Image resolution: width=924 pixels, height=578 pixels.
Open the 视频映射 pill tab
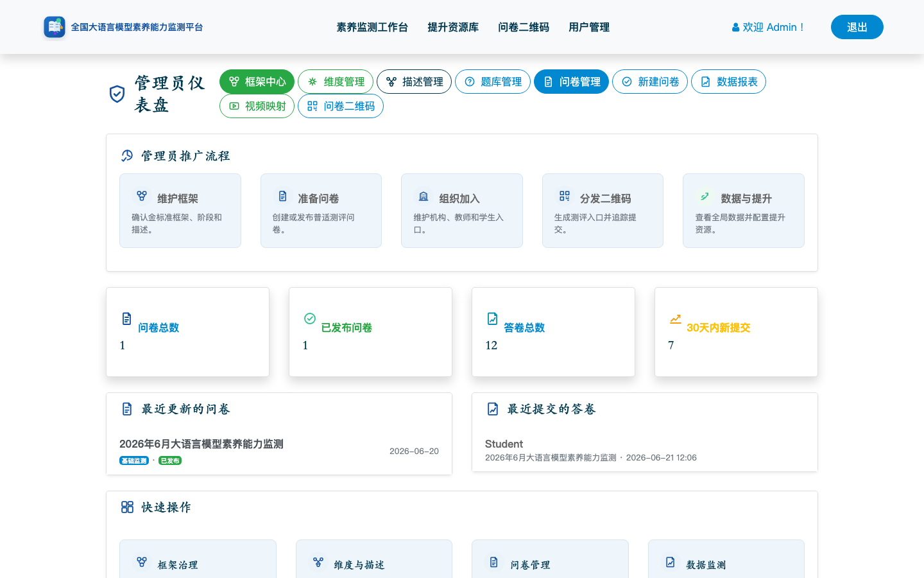(x=257, y=106)
